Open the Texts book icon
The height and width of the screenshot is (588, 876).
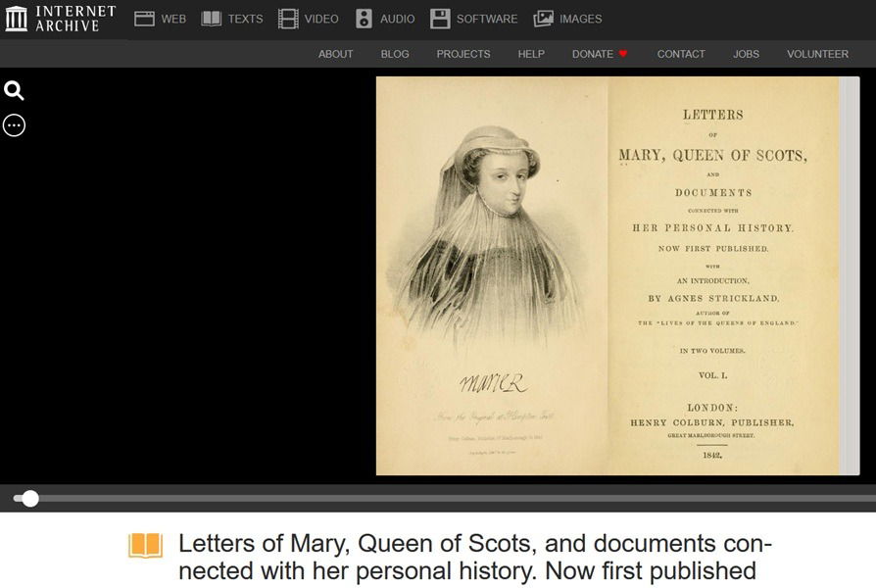tap(212, 19)
